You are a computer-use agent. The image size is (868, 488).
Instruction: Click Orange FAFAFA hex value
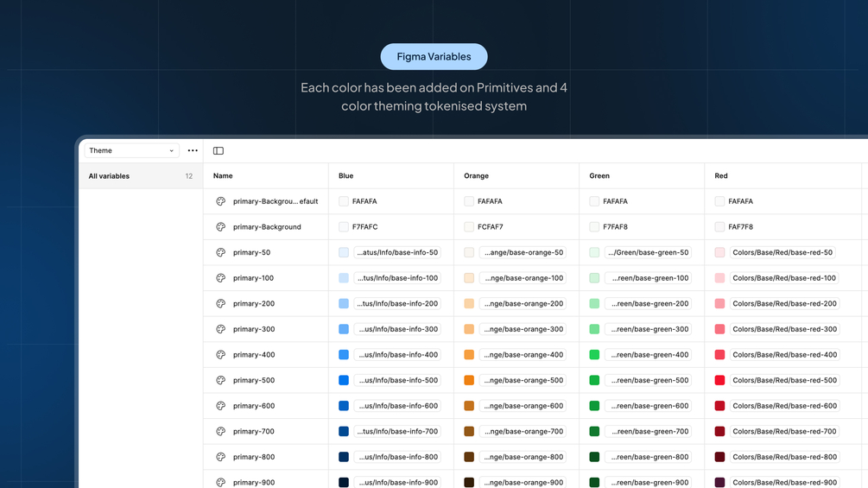tap(490, 201)
